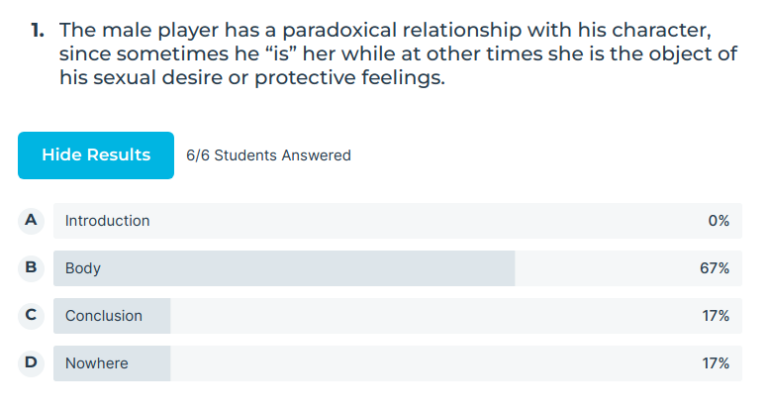Click the 67% result for Body
This screenshot has height=409, width=768.
(715, 268)
